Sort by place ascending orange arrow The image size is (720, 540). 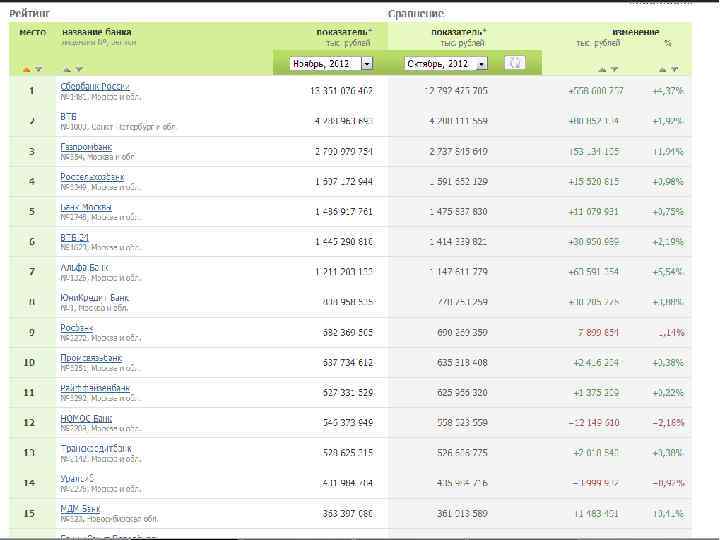click(x=27, y=70)
